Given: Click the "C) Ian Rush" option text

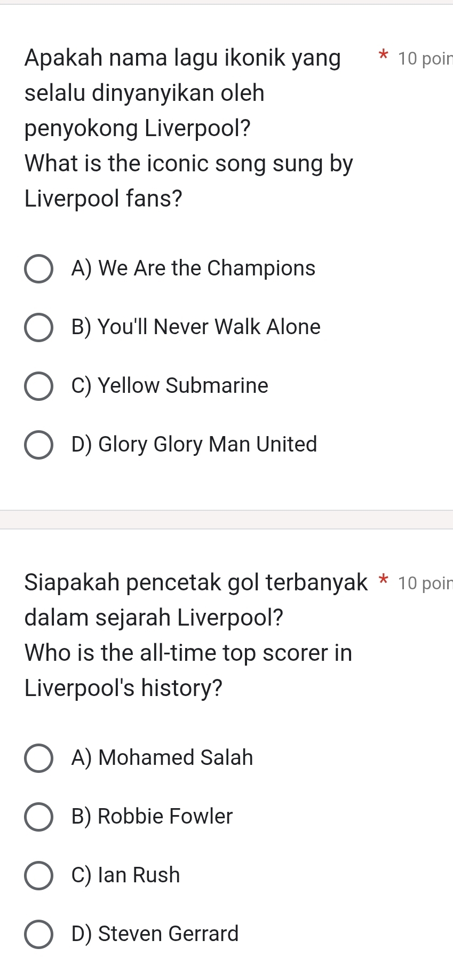Looking at the screenshot, I should (126, 875).
